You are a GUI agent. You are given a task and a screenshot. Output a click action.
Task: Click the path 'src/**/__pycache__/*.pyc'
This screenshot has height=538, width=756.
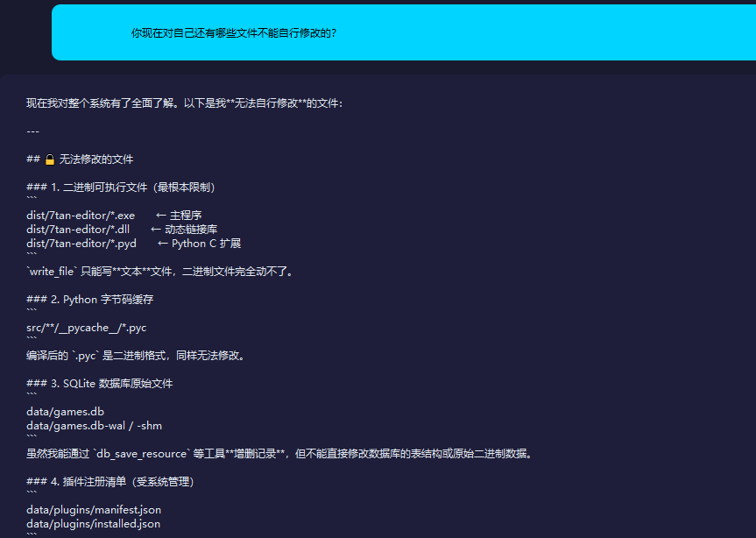(x=87, y=328)
